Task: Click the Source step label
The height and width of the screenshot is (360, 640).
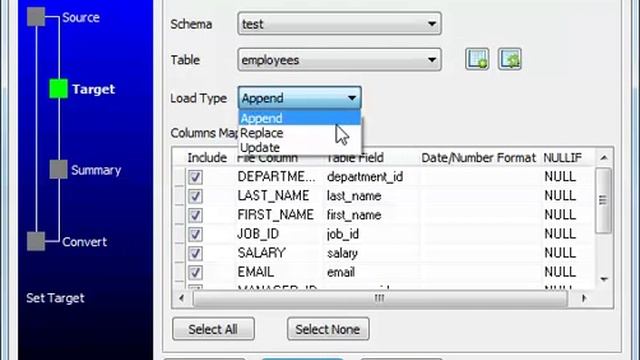Action: [x=81, y=18]
